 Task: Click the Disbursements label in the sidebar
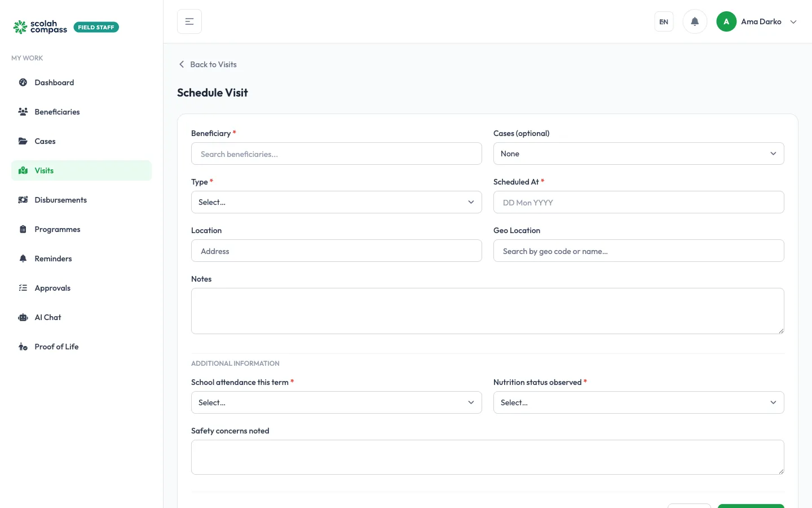[60, 200]
